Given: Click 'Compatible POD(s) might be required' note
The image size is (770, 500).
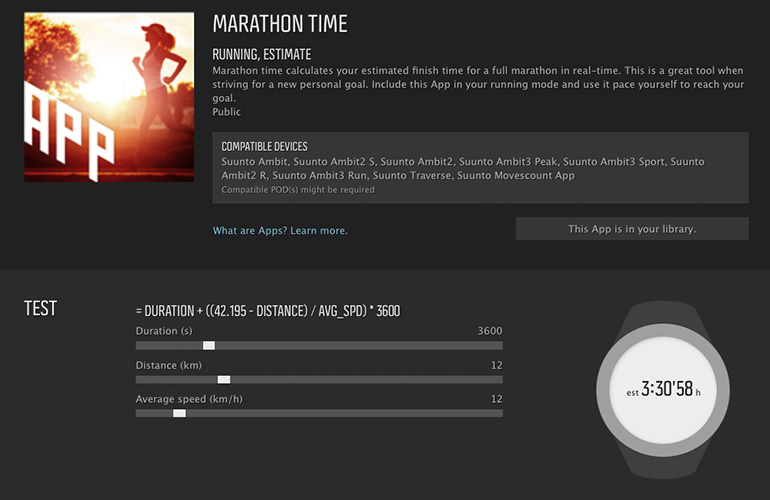Looking at the screenshot, I should (x=298, y=190).
